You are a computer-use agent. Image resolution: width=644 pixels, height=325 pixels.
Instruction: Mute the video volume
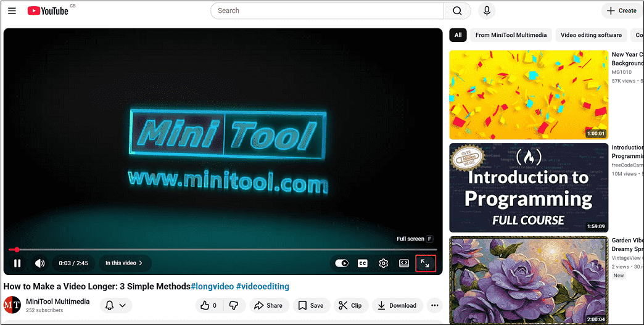(x=40, y=263)
